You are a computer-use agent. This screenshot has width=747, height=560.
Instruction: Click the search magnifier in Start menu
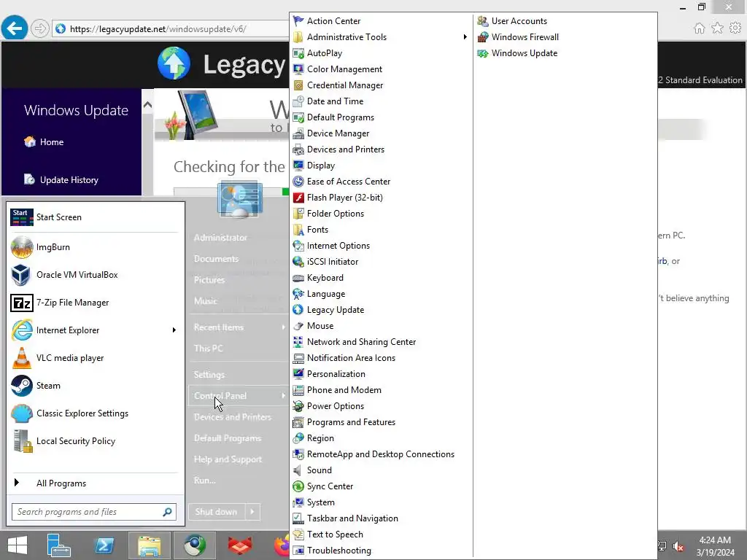pyautogui.click(x=167, y=512)
